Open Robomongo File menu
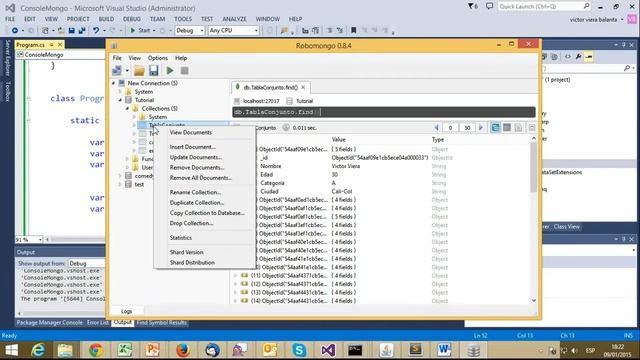640x360 pixels. 117,58
